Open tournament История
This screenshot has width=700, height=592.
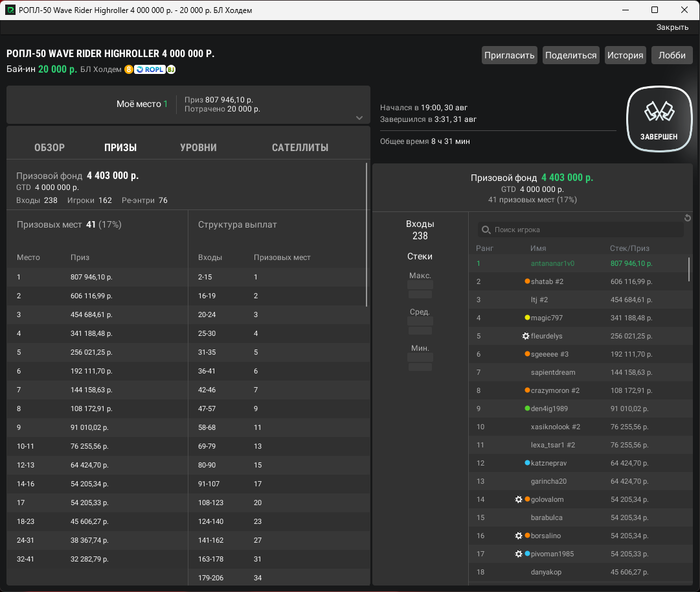pos(625,56)
